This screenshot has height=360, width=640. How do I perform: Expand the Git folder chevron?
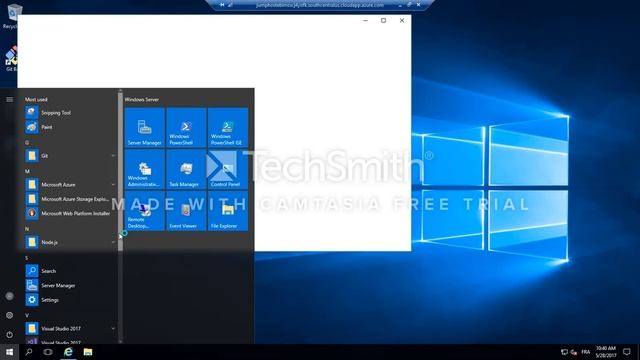(x=113, y=156)
